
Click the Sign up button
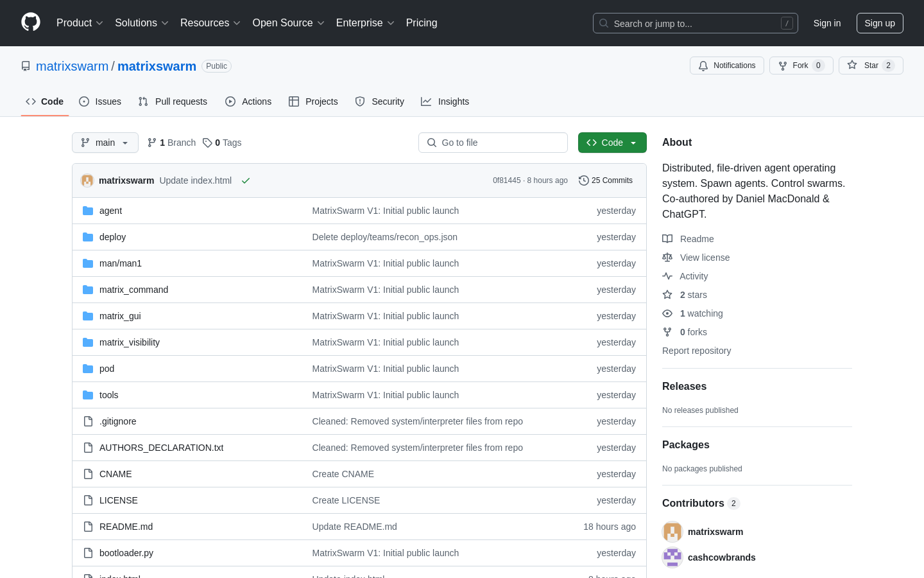click(x=880, y=23)
